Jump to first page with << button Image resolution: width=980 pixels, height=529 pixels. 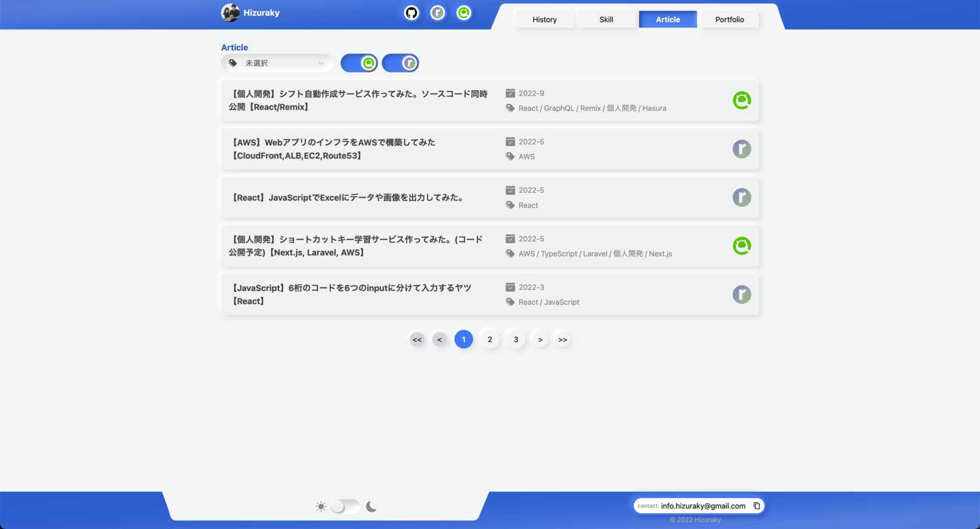[x=417, y=339]
